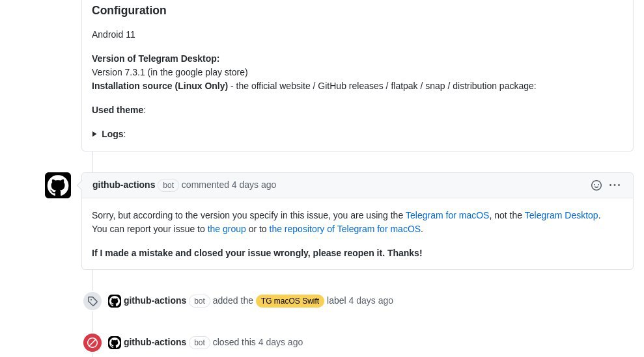Click '4 days ago' timestamp on label event
Screen dimensions: 644x357
[371, 301]
